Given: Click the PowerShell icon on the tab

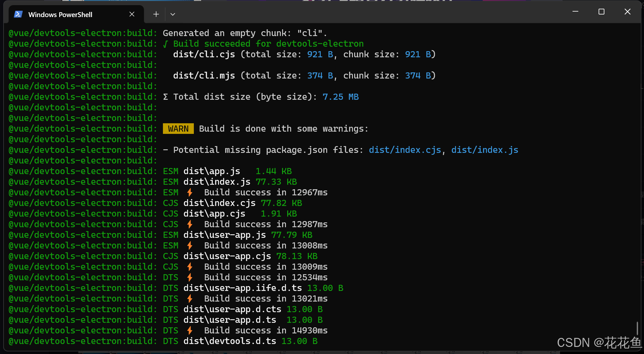Looking at the screenshot, I should pyautogui.click(x=18, y=14).
